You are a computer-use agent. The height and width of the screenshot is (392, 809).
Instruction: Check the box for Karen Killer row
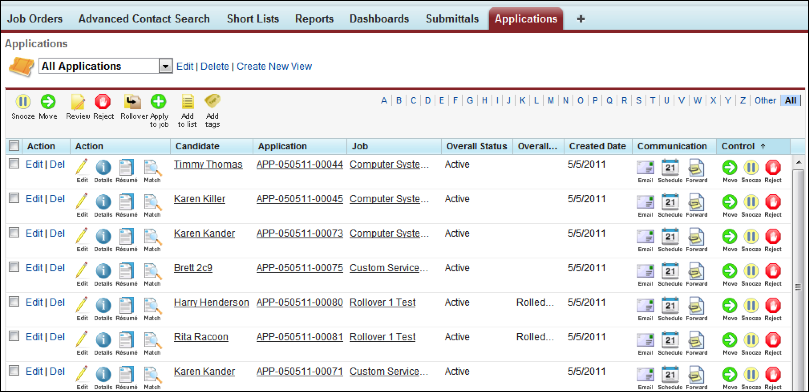coord(14,198)
